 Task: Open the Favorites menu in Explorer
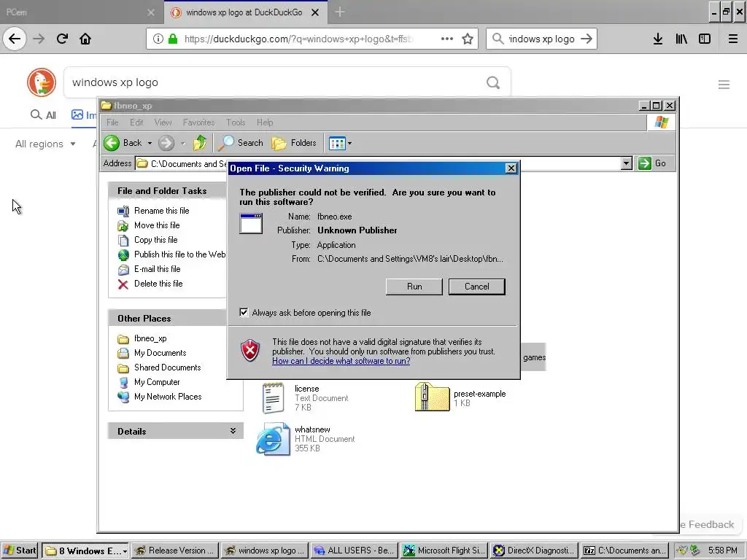198,122
